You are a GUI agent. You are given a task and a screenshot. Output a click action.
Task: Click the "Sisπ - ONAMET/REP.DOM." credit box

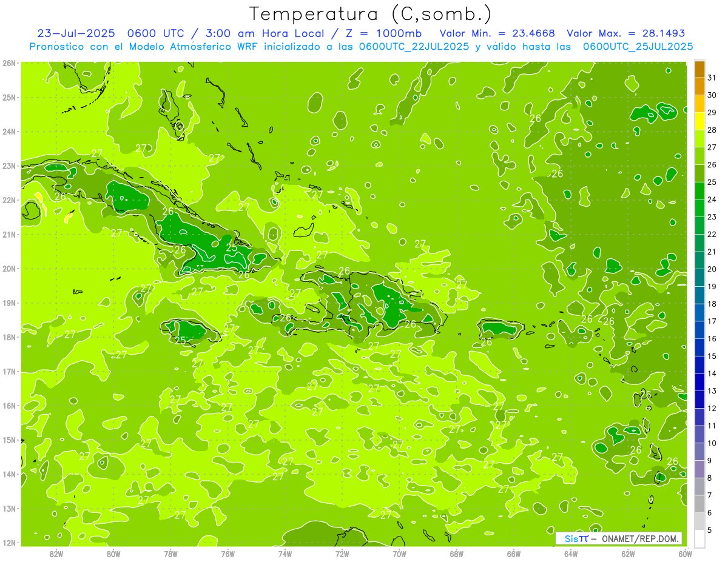point(619,538)
